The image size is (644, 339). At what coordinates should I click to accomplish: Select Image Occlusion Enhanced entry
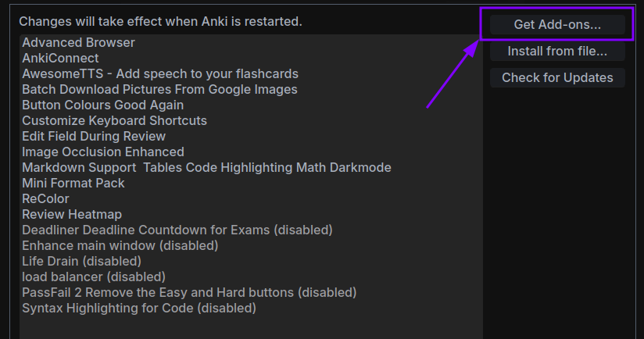[103, 152]
